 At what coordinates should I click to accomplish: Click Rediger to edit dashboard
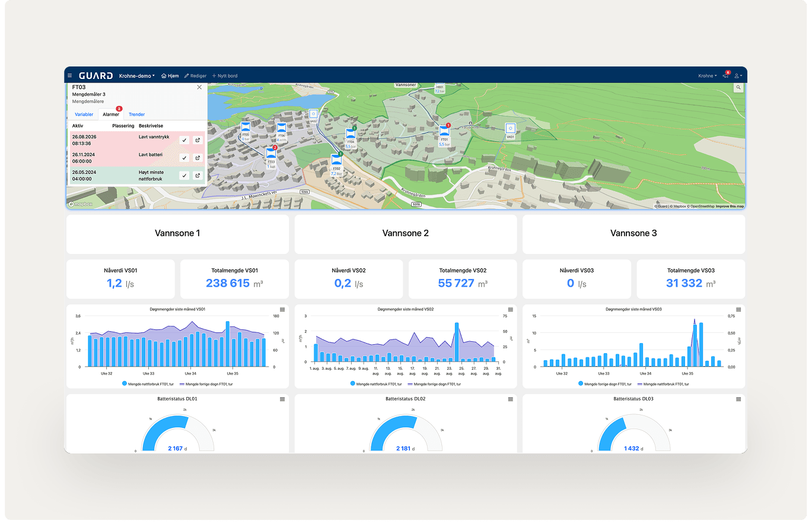(195, 76)
